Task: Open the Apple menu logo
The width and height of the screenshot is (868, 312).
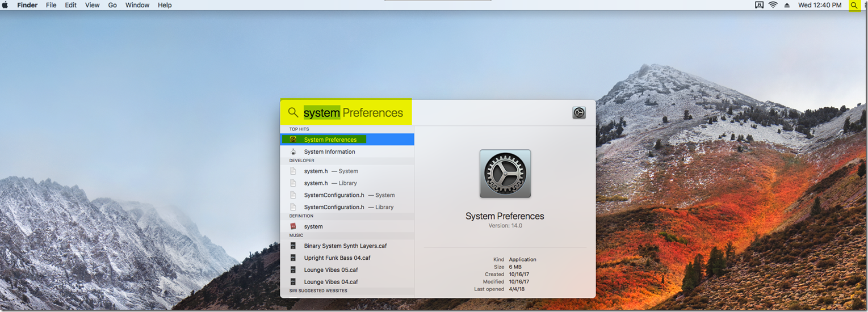Action: [5, 5]
